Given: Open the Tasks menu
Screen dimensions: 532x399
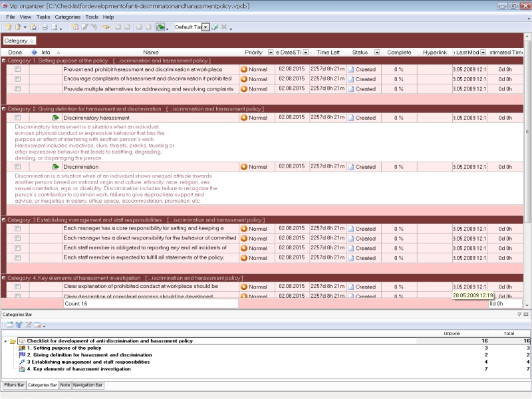Looking at the screenshot, I should 43,17.
